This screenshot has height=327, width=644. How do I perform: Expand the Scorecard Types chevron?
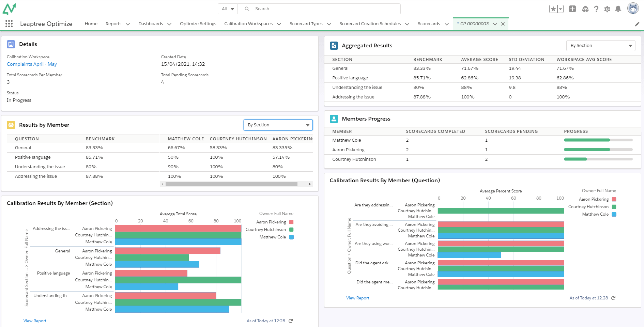329,24
